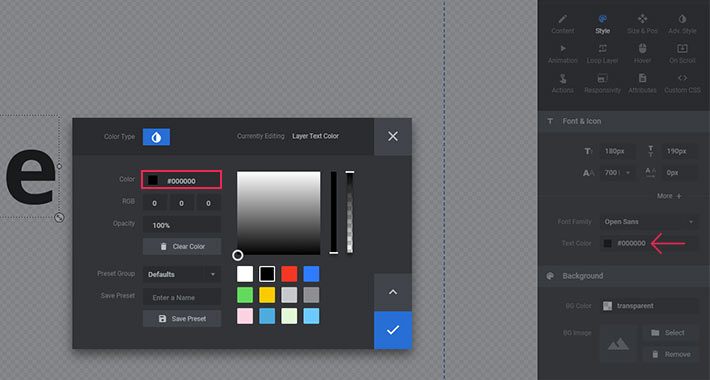
Task: Click the BG Color transparent field
Action: [649, 306]
